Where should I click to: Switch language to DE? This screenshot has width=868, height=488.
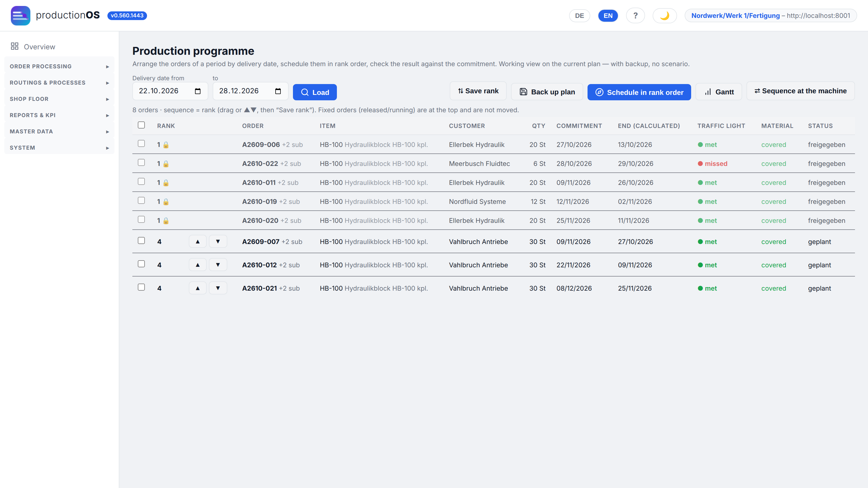coord(579,15)
